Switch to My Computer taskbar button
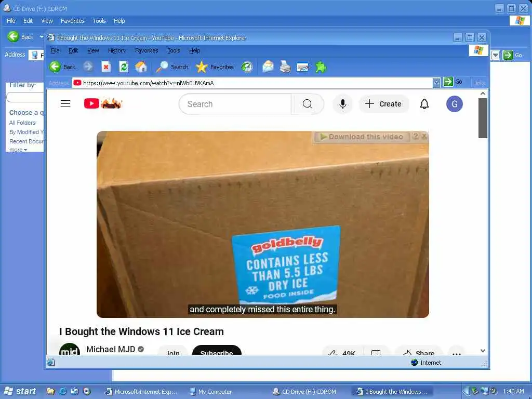This screenshot has height=399, width=532. point(211,392)
